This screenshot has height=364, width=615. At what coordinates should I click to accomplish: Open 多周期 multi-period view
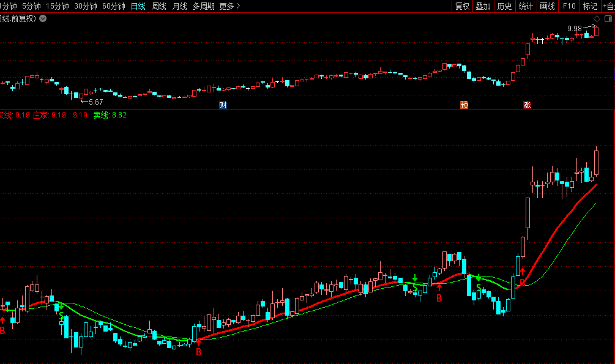point(203,6)
